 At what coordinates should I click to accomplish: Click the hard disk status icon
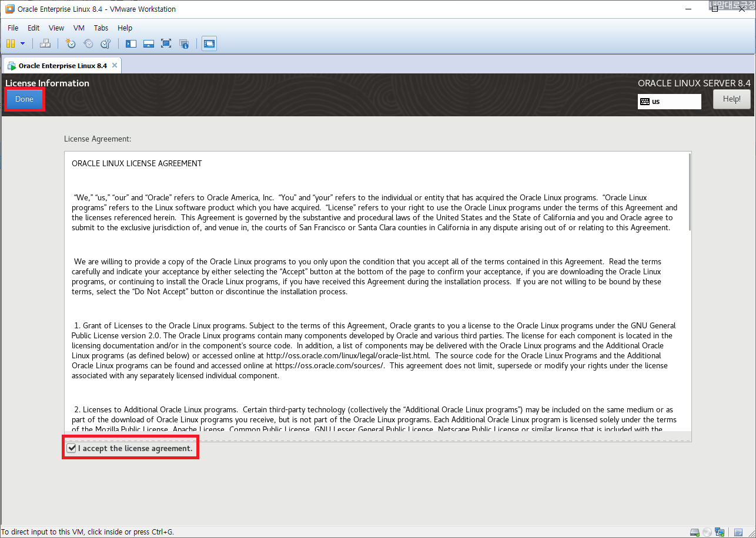point(694,532)
